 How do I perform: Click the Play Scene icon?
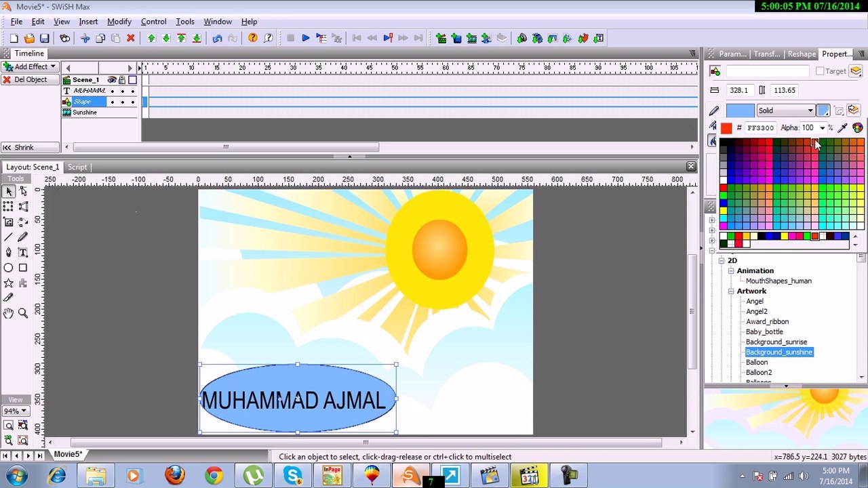[321, 39]
